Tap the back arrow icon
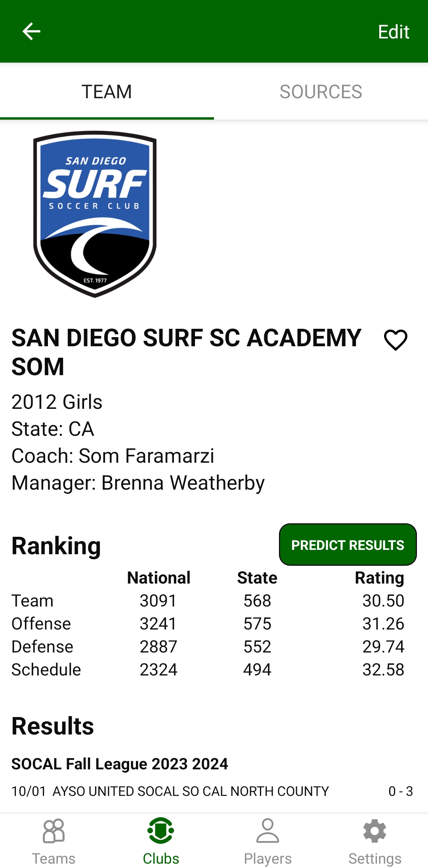428x868 pixels. click(31, 31)
